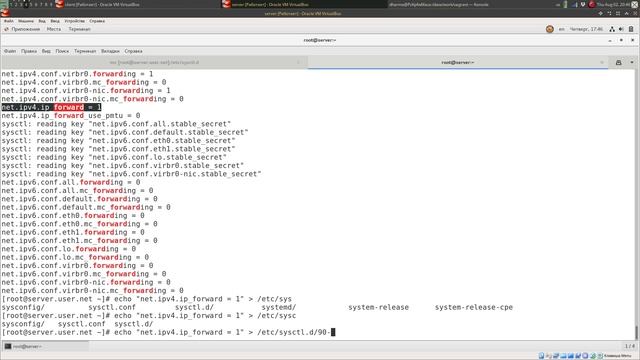This screenshot has height=360, width=640.
Task: Click host workspace number 4
Action: [26, 4]
